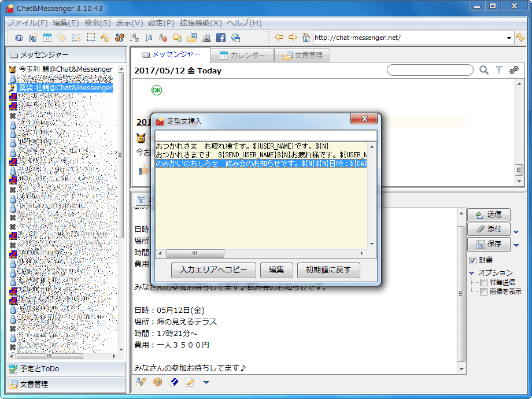Open the URL address dropdown

coord(509,38)
